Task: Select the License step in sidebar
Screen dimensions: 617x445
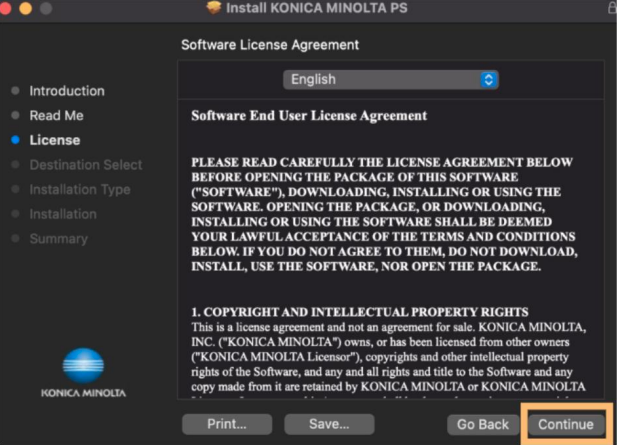Action: coord(55,140)
